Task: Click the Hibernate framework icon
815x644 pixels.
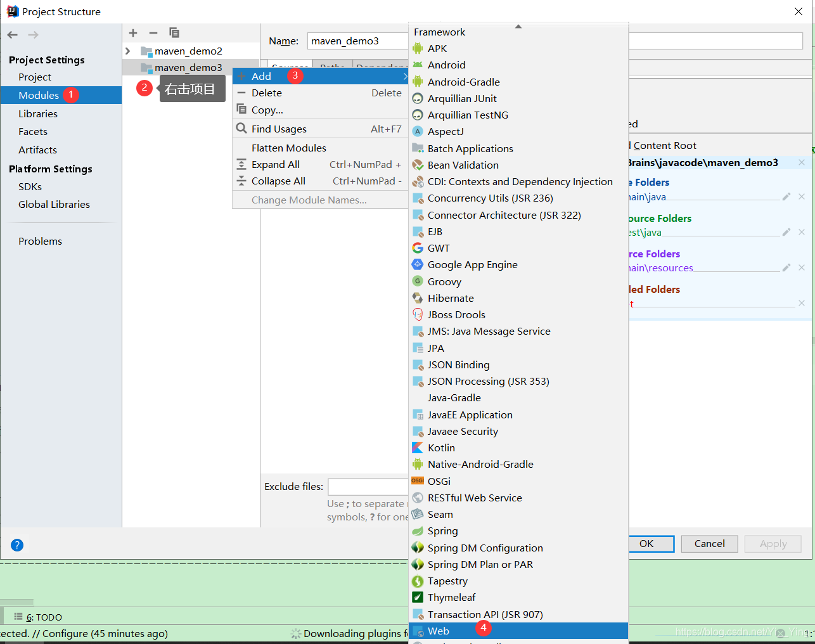Action: coord(418,298)
